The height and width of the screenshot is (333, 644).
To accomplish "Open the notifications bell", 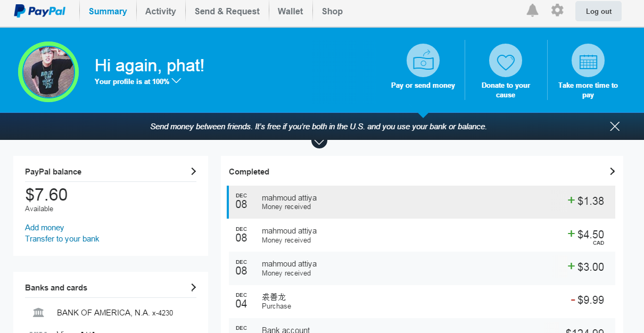I will 532,10.
